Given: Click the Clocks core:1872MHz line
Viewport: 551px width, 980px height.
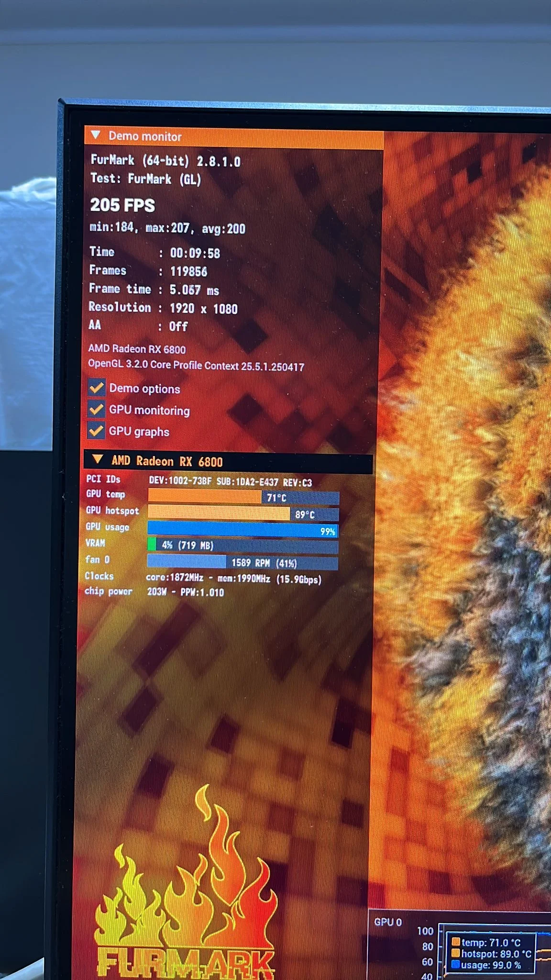Looking at the screenshot, I should click(x=203, y=578).
